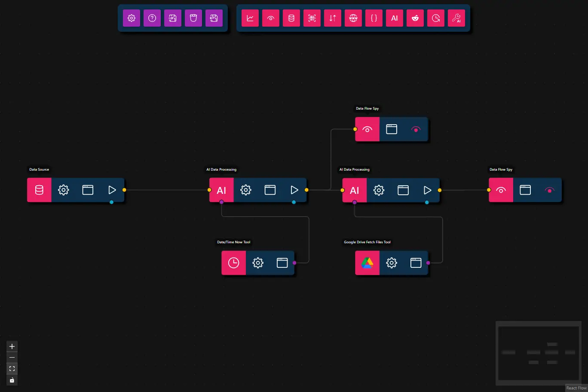Viewport: 588px width, 392px height.
Task: Open the window panel on Date/Time Now Tool
Action: click(282, 263)
